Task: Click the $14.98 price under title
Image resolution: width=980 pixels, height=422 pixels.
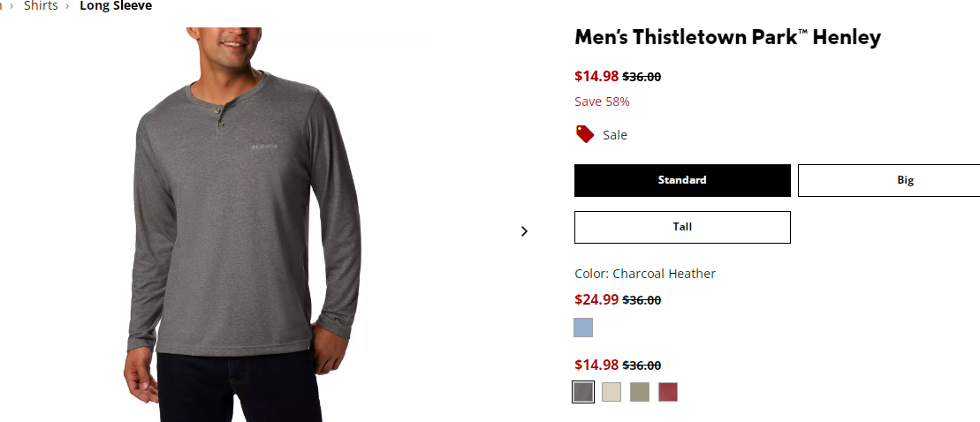Action: click(x=596, y=76)
